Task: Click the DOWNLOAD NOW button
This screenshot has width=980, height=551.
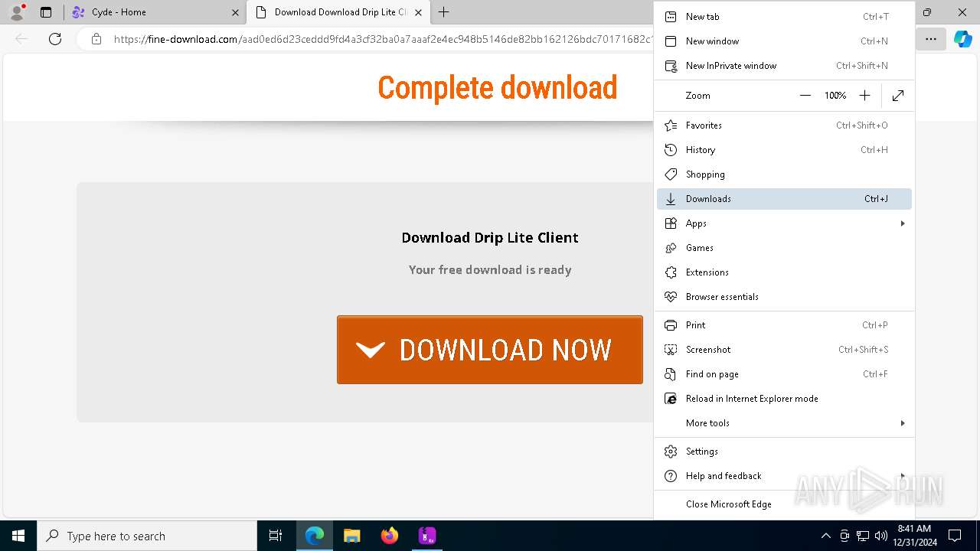Action: point(490,350)
